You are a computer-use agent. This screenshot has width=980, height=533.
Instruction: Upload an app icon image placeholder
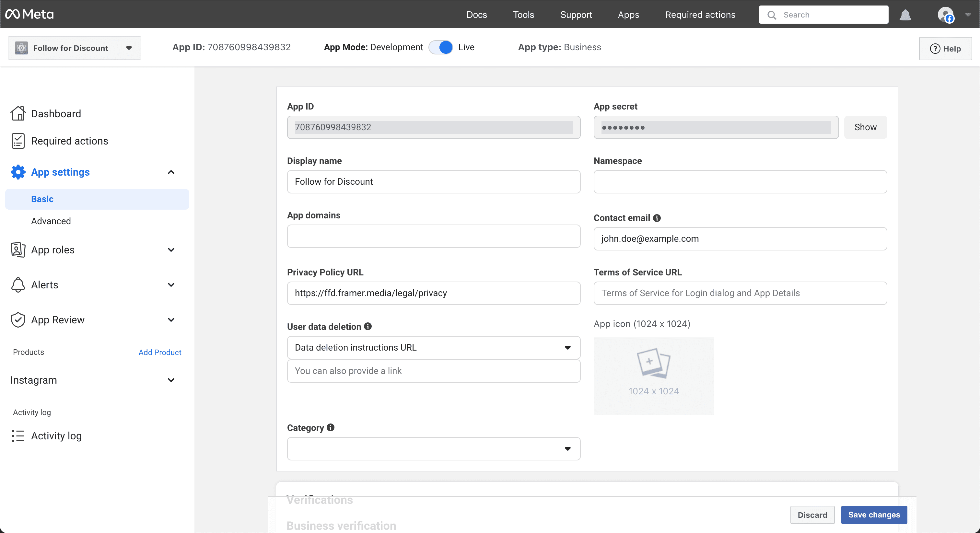coord(654,376)
